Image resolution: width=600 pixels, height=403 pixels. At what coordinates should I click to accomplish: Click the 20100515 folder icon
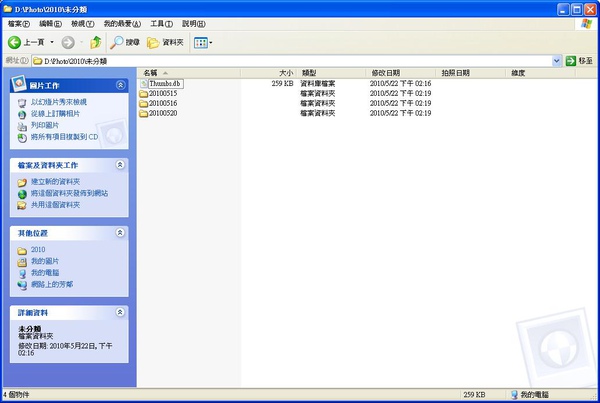point(143,94)
